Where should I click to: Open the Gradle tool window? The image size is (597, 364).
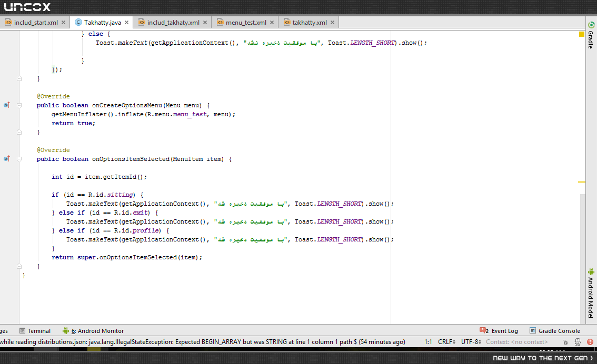click(x=591, y=39)
